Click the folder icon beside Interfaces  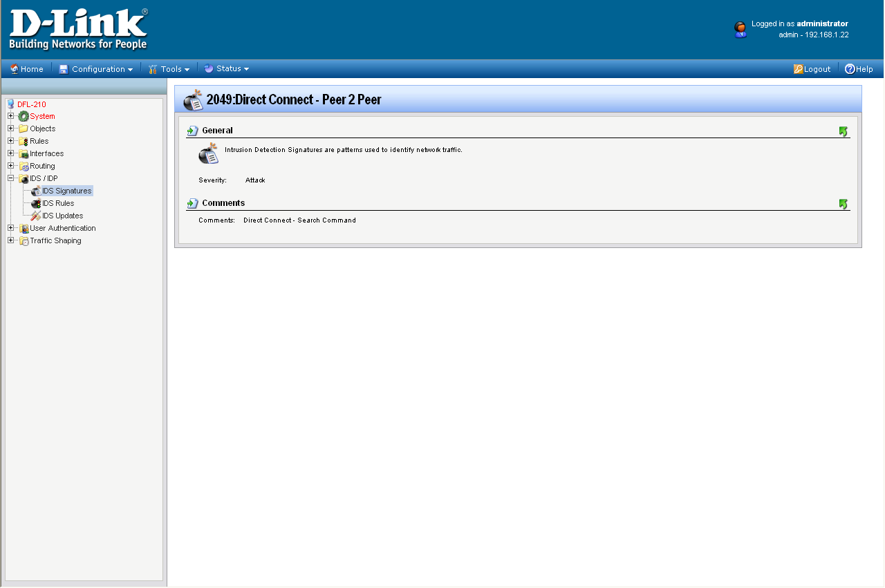pyautogui.click(x=24, y=153)
